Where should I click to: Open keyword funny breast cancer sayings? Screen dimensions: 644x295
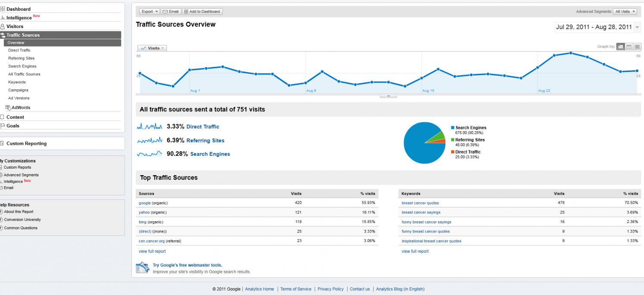[x=426, y=222]
